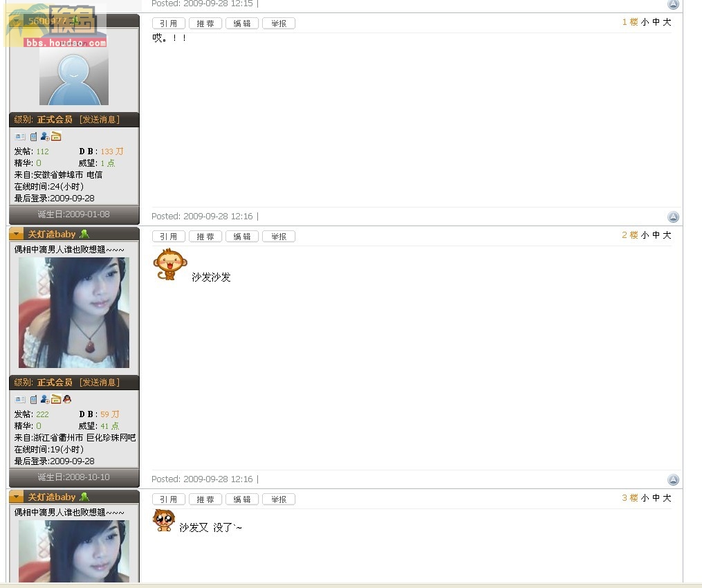Click add-friend icon under user 5600977

click(x=45, y=136)
